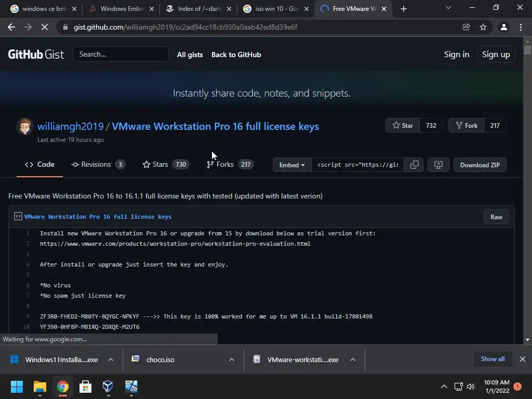Click the volume speaker tray icon
The image size is (532, 399).
(x=471, y=387)
